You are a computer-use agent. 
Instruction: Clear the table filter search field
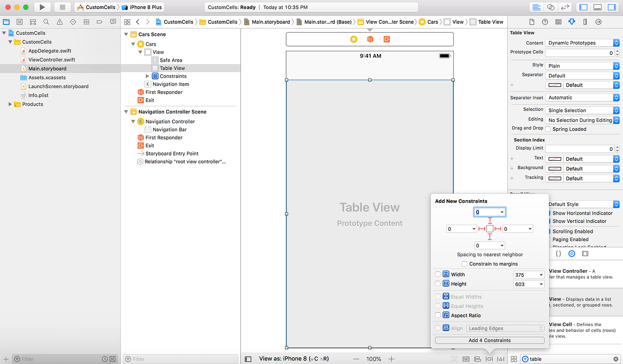click(x=615, y=358)
